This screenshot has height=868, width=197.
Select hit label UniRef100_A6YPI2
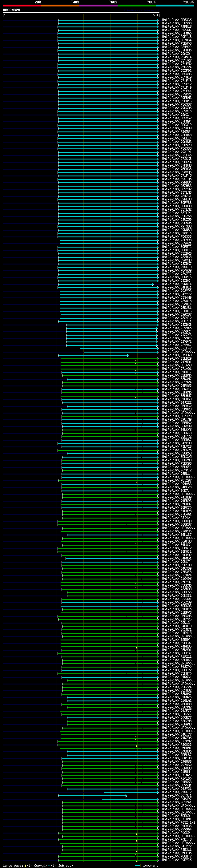[177, 471]
